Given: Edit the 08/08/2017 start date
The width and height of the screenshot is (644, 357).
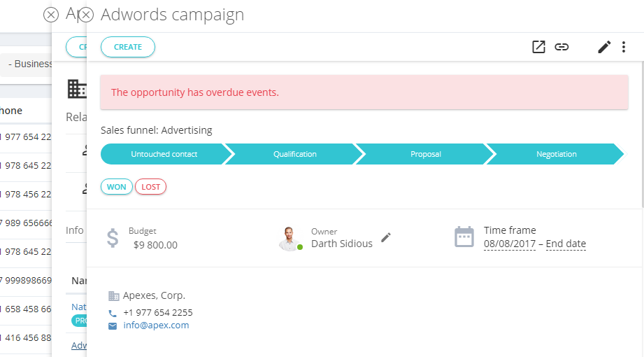Looking at the screenshot, I should coord(510,244).
